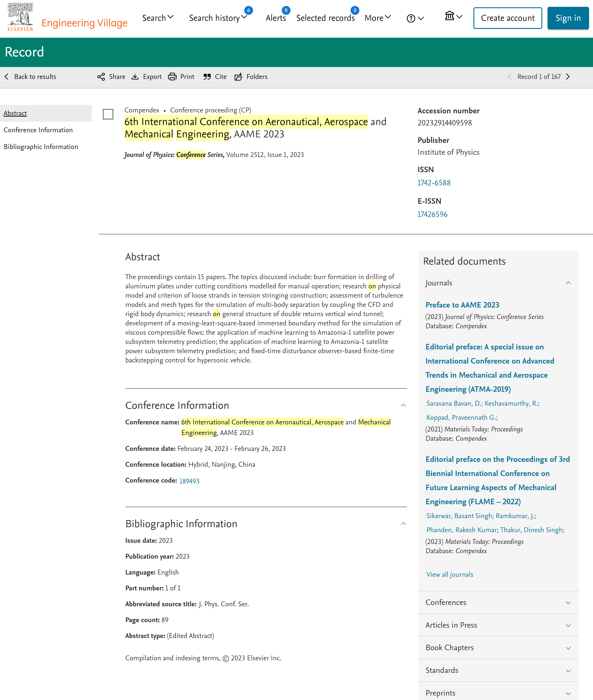
Task: Click the Search history count badge
Action: coord(248,10)
